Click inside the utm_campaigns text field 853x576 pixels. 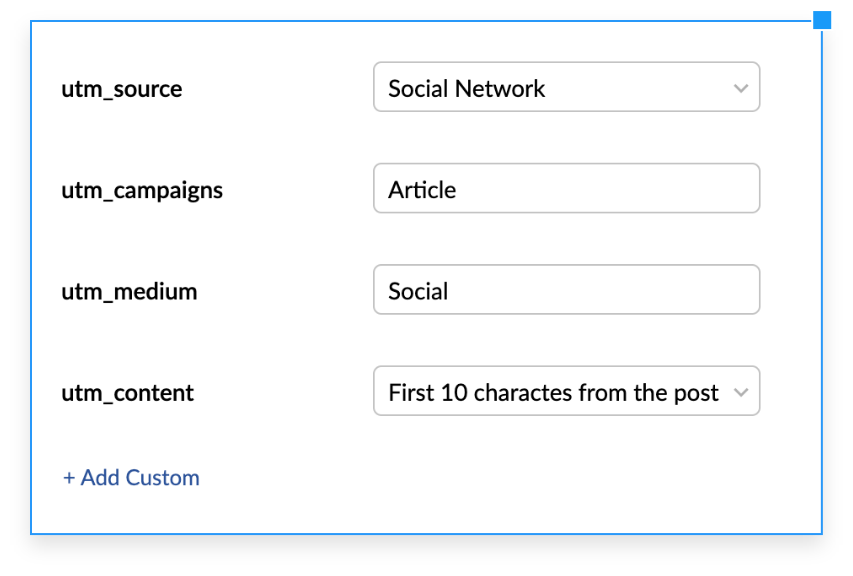tap(566, 188)
